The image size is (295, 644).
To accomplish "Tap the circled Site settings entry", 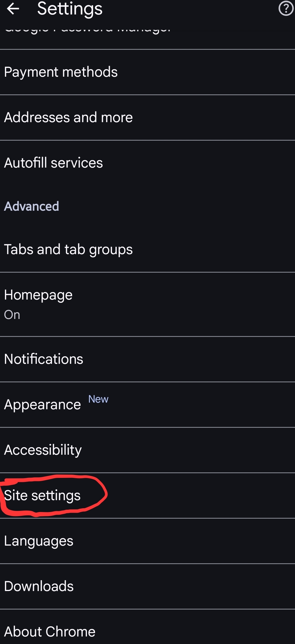I will (42, 496).
